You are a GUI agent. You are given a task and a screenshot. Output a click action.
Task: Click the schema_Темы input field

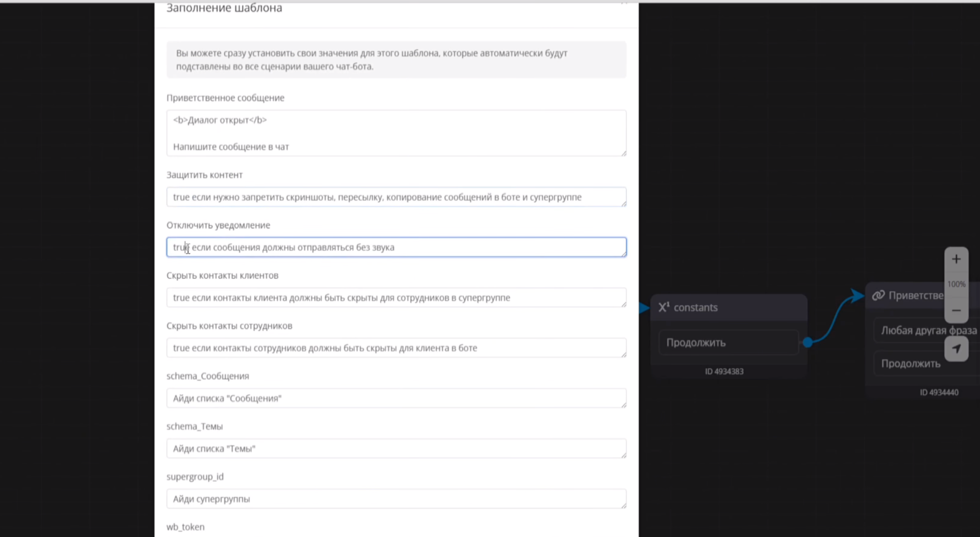point(396,448)
